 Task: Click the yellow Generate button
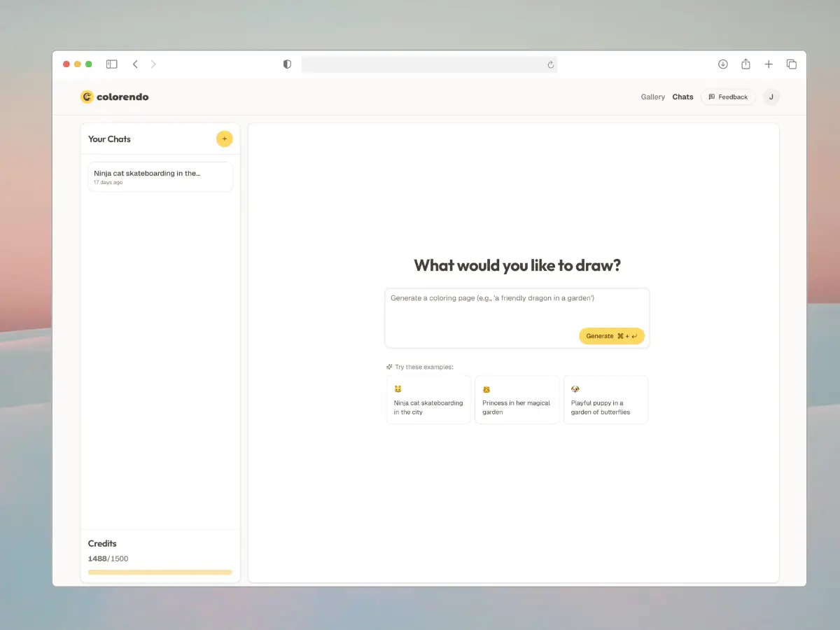coord(611,336)
